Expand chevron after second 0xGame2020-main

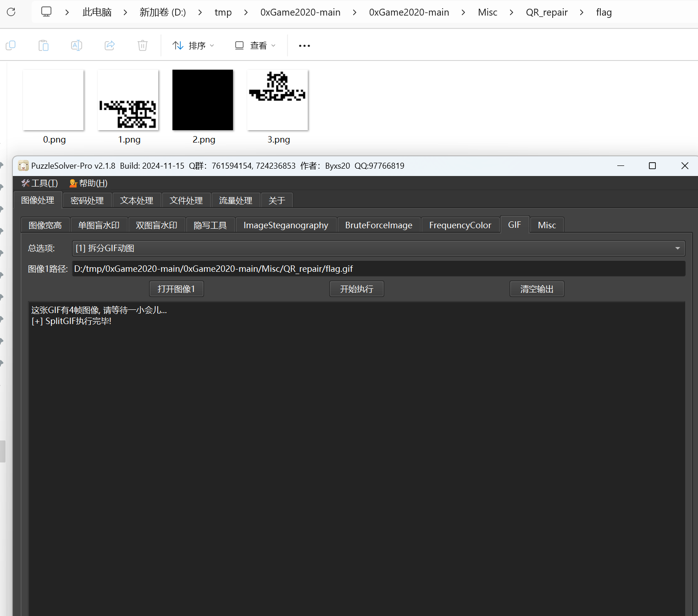(x=463, y=12)
